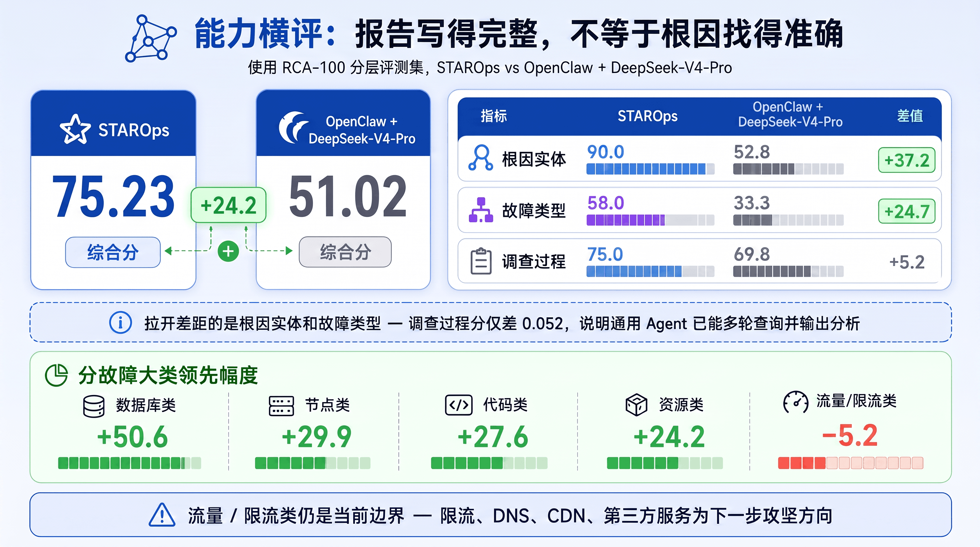The width and height of the screenshot is (980, 547).
Task: Click the 节点类 server icon
Action: [281, 406]
